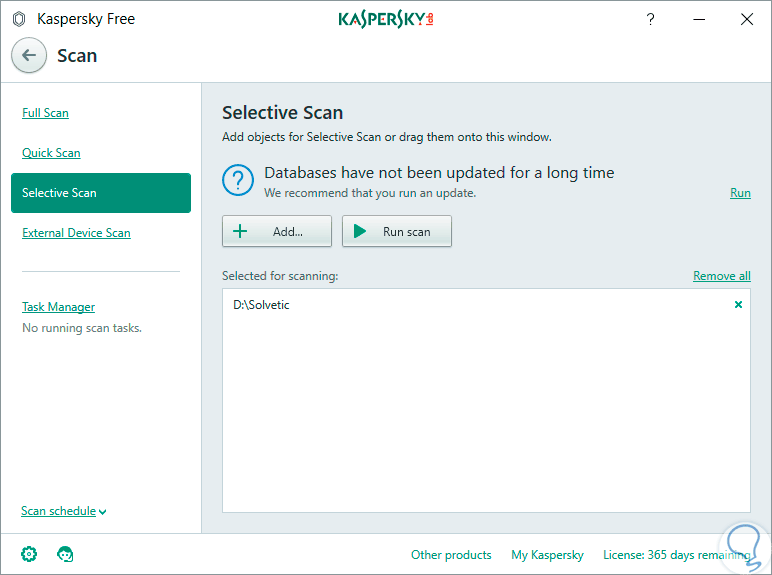The image size is (772, 575).
Task: Click the Kaspersky shield icon in title bar
Action: [x=19, y=19]
